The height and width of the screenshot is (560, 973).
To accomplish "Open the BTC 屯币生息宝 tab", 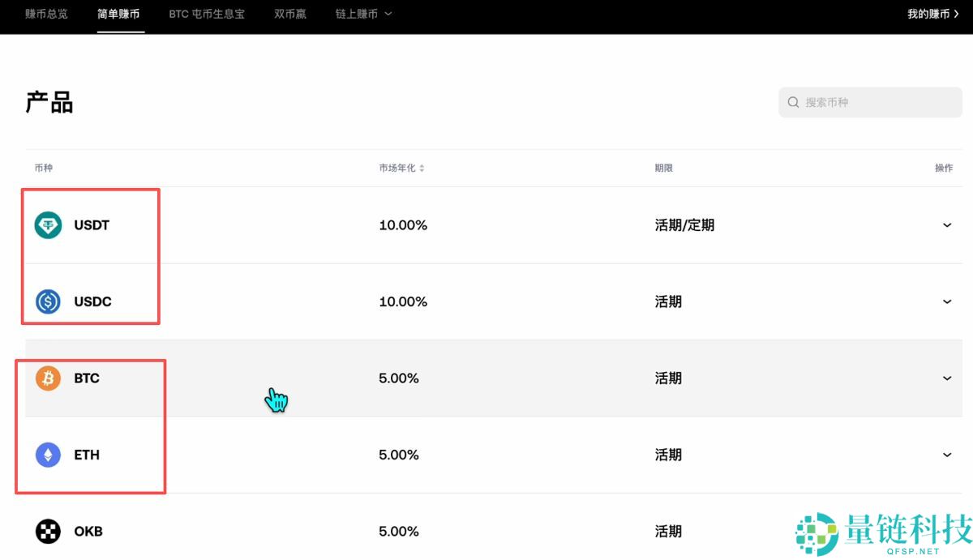I will pyautogui.click(x=207, y=14).
